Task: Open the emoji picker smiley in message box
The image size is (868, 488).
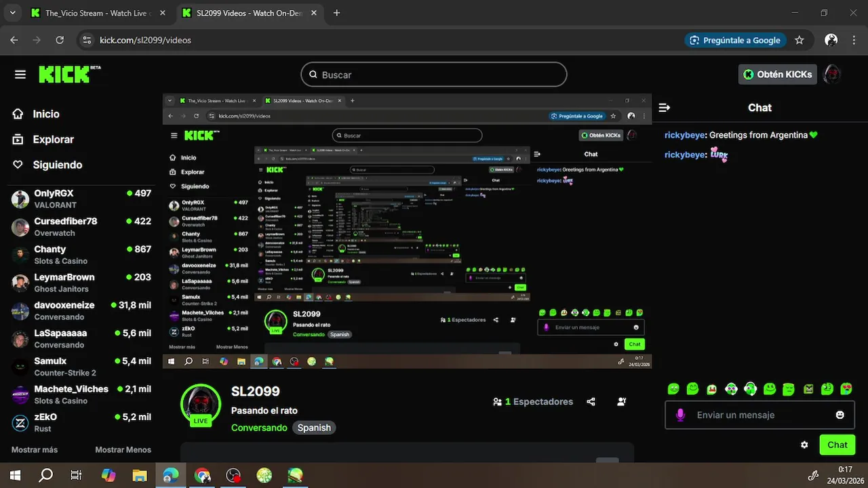Action: point(840,415)
